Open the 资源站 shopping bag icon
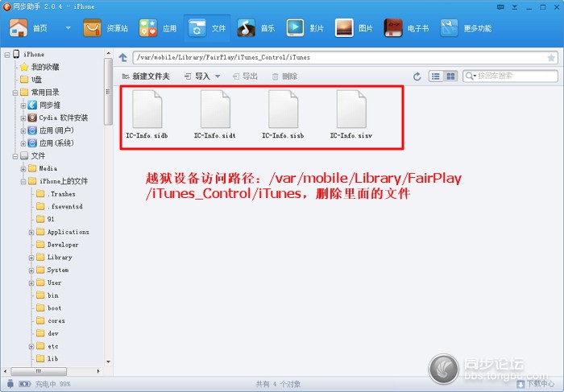 pos(92,28)
